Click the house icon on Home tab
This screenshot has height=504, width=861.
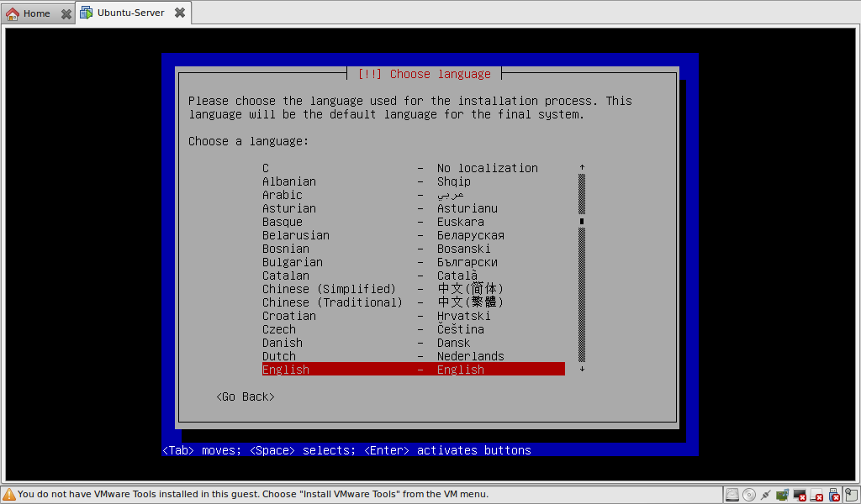pyautogui.click(x=13, y=13)
